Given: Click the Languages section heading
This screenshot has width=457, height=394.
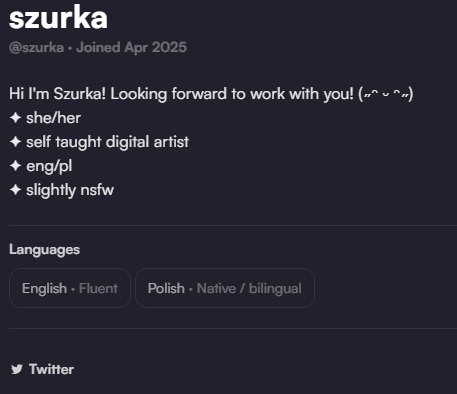Looking at the screenshot, I should (x=44, y=250).
